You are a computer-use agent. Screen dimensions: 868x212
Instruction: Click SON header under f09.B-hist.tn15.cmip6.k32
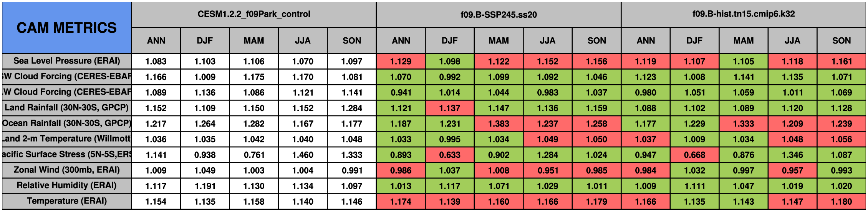(841, 40)
